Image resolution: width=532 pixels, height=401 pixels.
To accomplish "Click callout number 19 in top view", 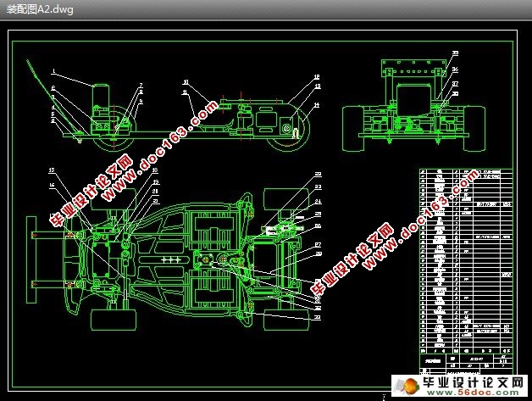I will (x=156, y=182).
